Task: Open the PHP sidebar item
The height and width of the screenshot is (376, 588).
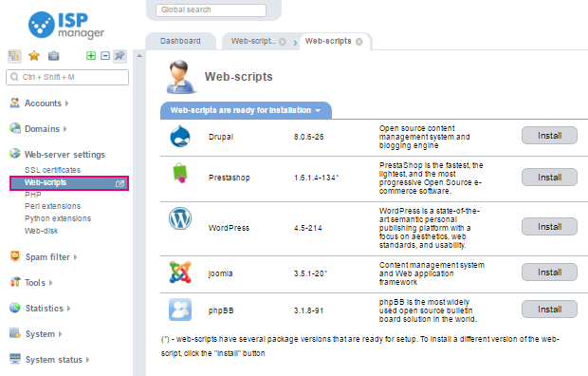Action: 33,195
